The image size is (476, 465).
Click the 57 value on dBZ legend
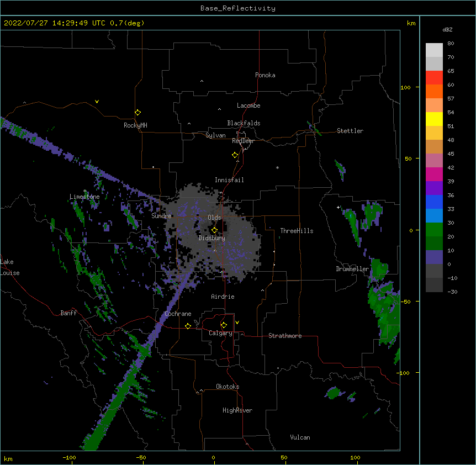(451, 99)
